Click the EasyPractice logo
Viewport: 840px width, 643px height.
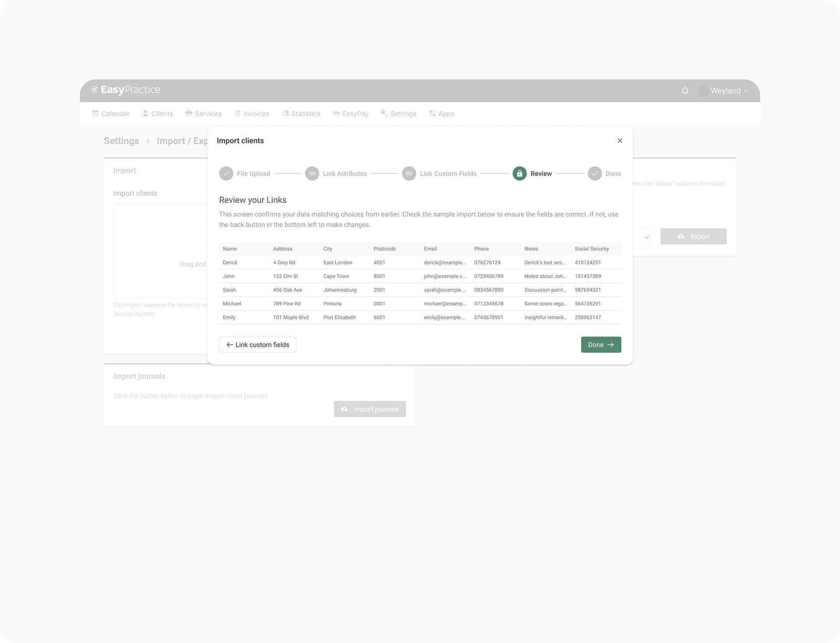pyautogui.click(x=126, y=90)
